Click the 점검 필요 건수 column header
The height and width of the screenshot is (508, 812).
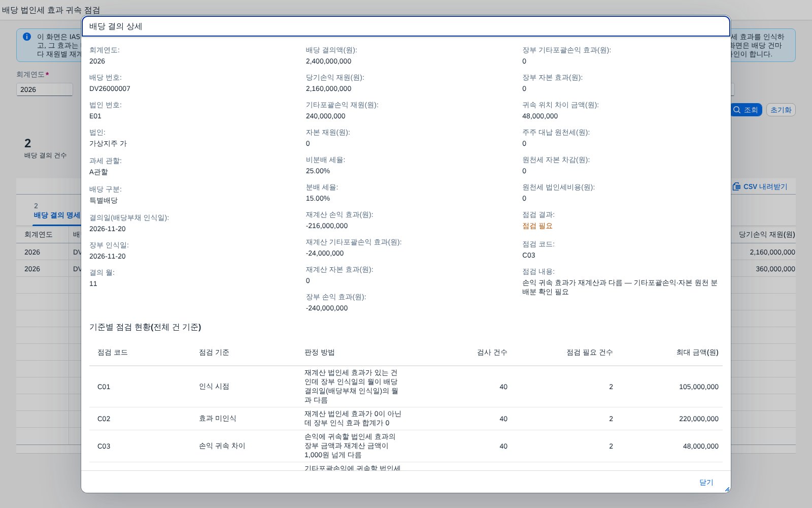pyautogui.click(x=589, y=353)
